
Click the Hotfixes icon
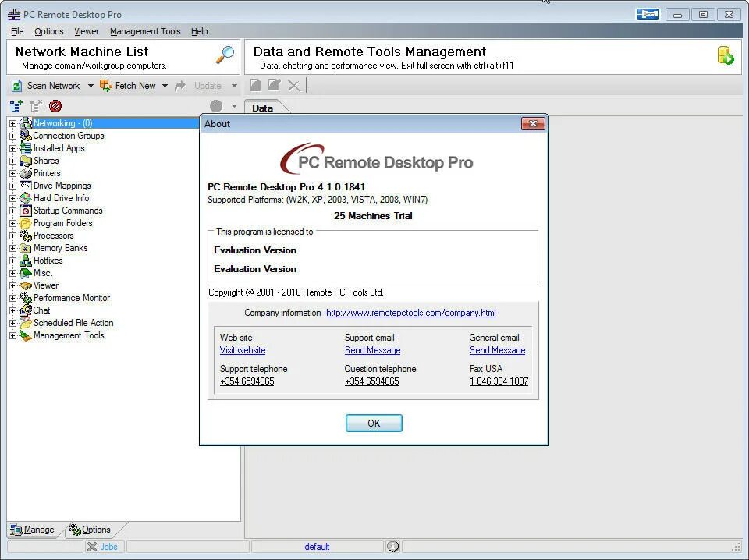click(x=25, y=261)
